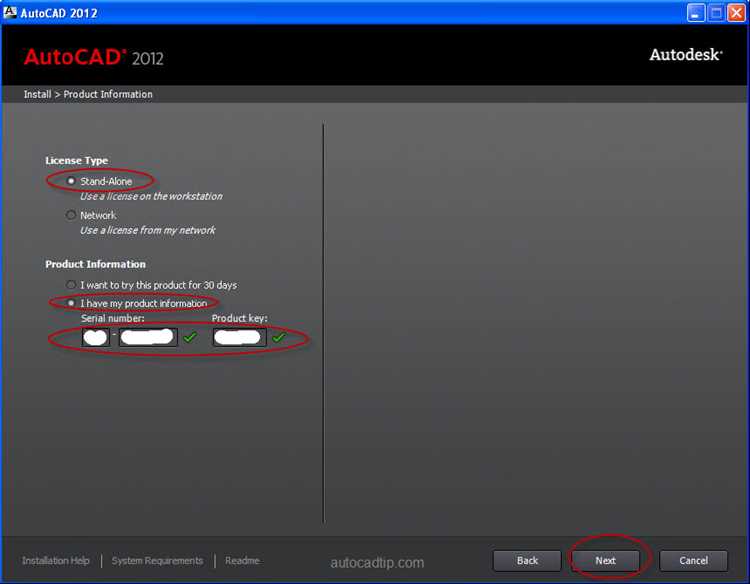Screen dimensions: 750x584
Task: Close the AutoCAD 2012 installer window
Action: pos(736,13)
